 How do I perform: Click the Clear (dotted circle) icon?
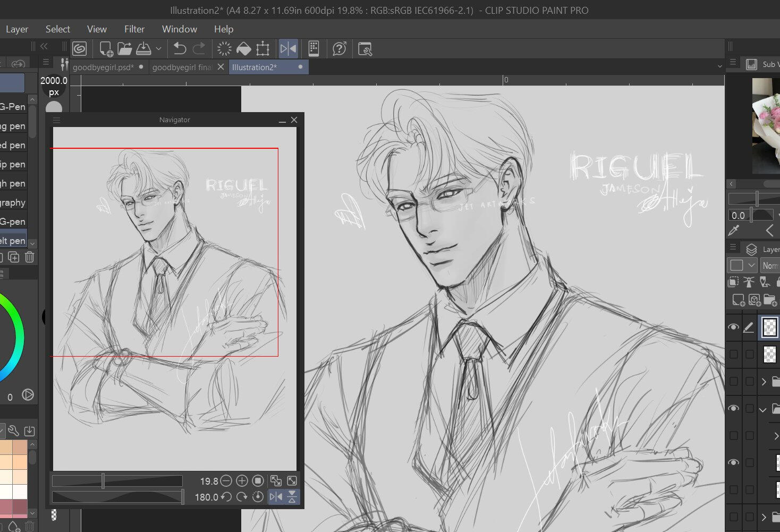pyautogui.click(x=224, y=49)
